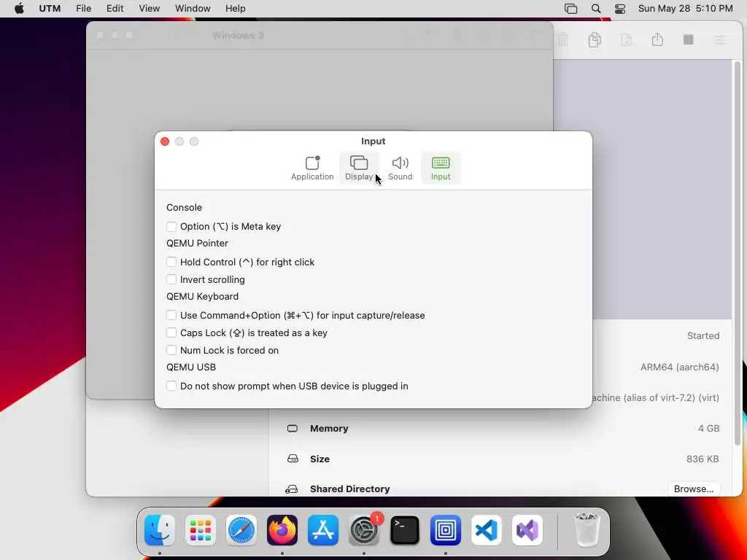Enable Option is Meta key checkbox
747x560 pixels.
tap(171, 227)
